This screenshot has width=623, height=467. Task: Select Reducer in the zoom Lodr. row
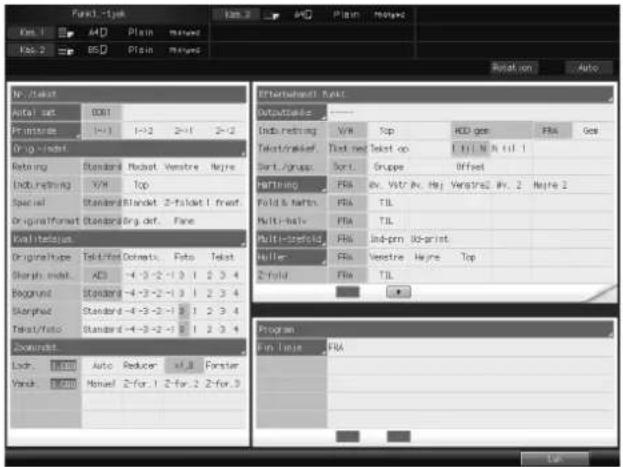[140, 366]
